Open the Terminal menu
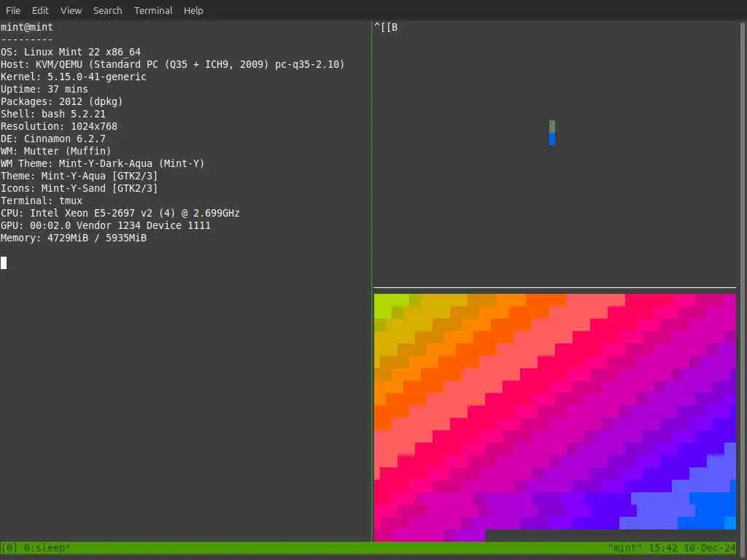 (x=153, y=10)
